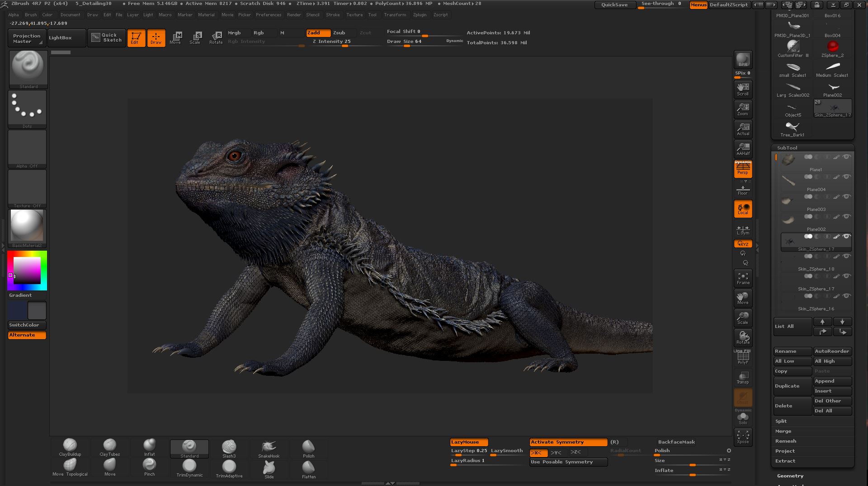Image resolution: width=868 pixels, height=486 pixels.
Task: Select the Skin_ZSphere_18 subtool row
Action: tap(816, 262)
